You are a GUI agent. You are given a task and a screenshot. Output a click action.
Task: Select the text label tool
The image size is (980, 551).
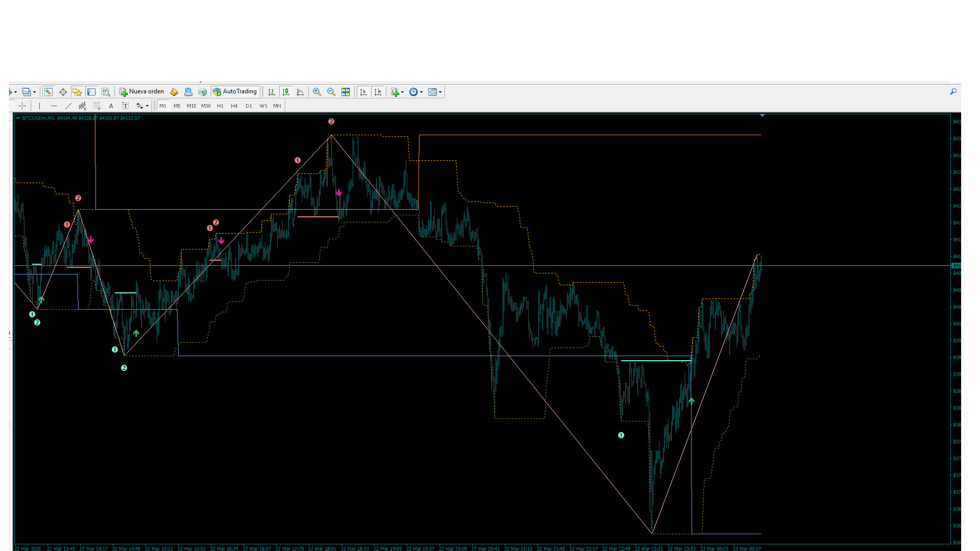(125, 106)
